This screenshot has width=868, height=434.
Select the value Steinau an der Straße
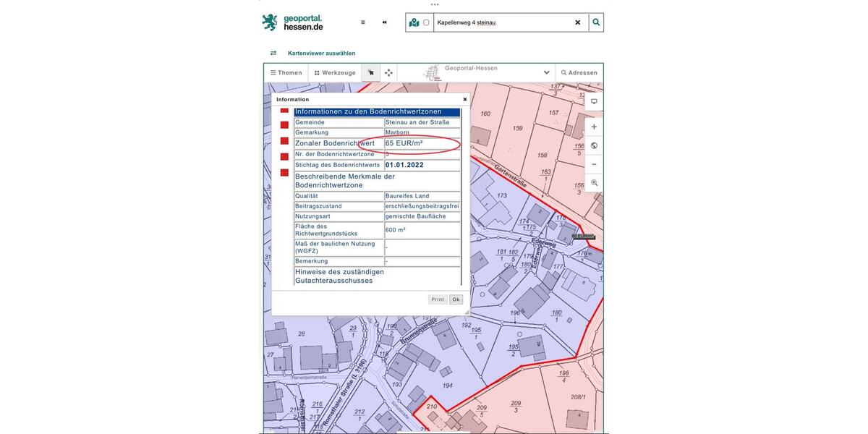pyautogui.click(x=417, y=122)
